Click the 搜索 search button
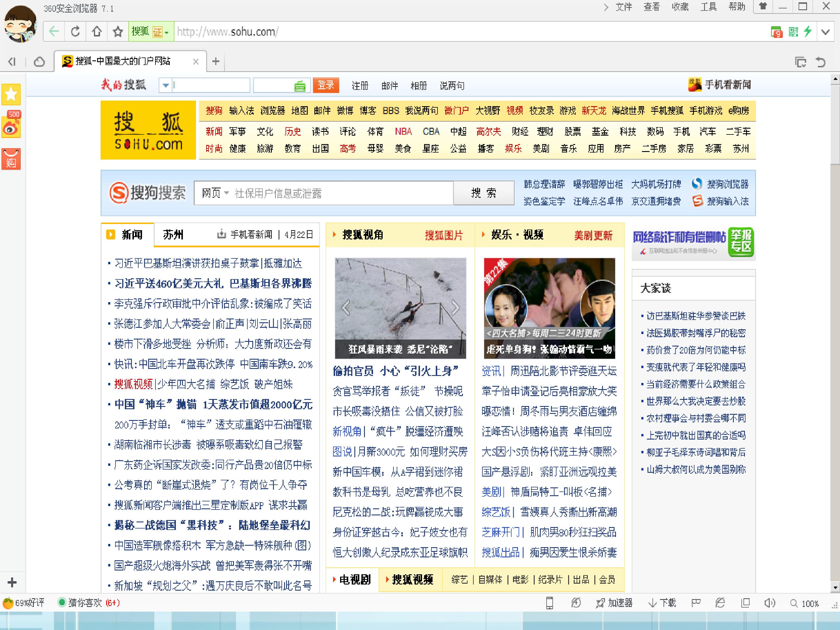The width and height of the screenshot is (840, 630). point(483,193)
